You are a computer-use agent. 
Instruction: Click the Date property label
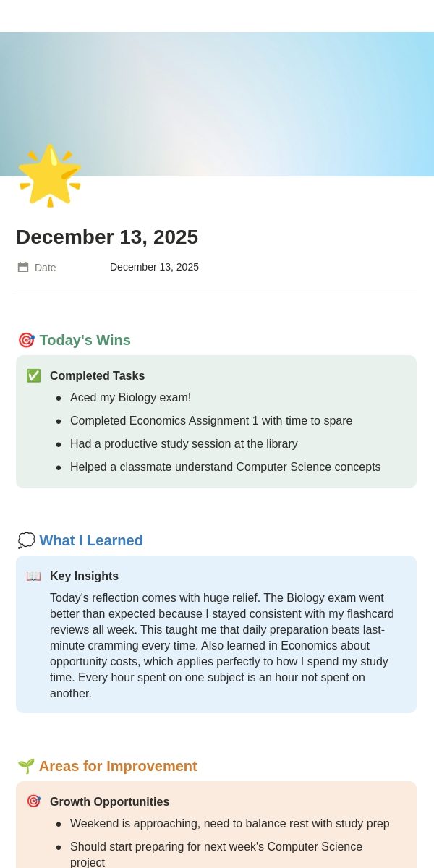point(45,268)
